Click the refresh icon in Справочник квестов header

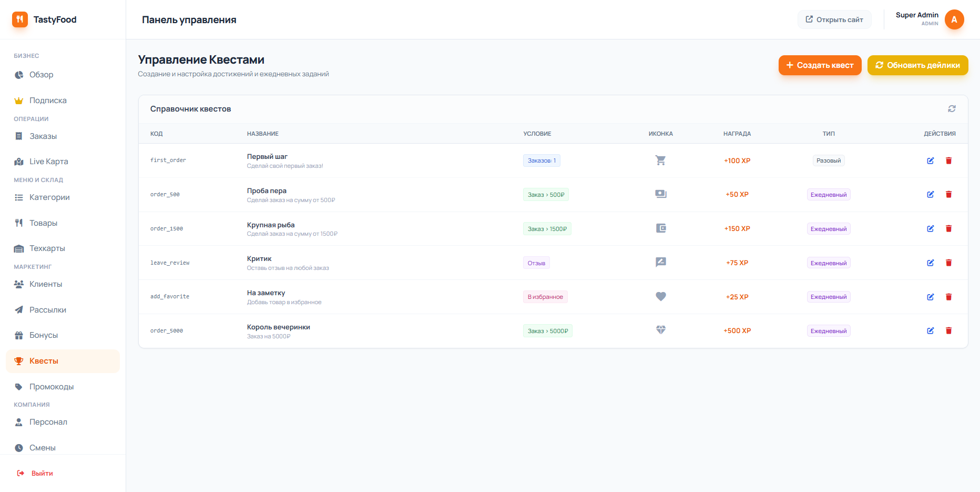(x=951, y=109)
